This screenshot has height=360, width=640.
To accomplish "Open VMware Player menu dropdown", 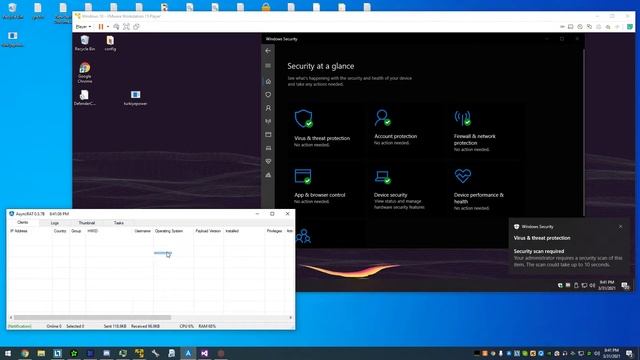I will coord(84,27).
